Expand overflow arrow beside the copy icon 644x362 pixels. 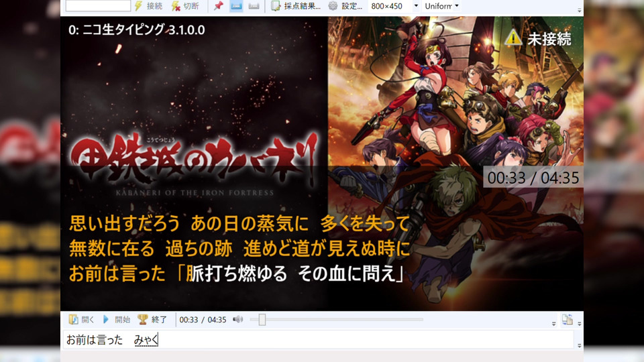pyautogui.click(x=580, y=323)
